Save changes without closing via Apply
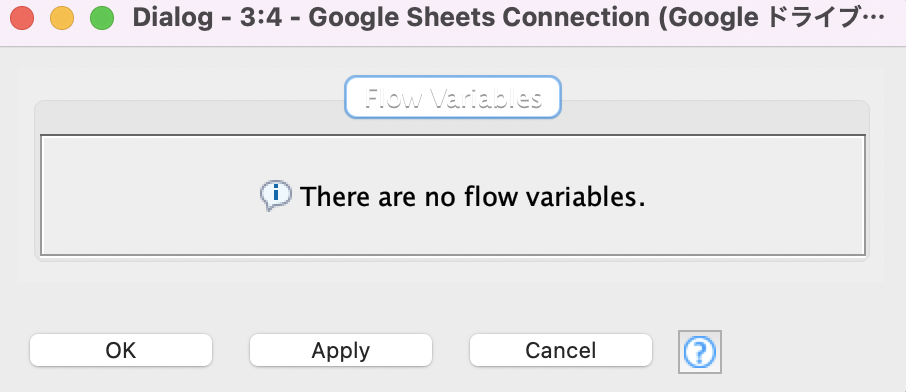 341,350
